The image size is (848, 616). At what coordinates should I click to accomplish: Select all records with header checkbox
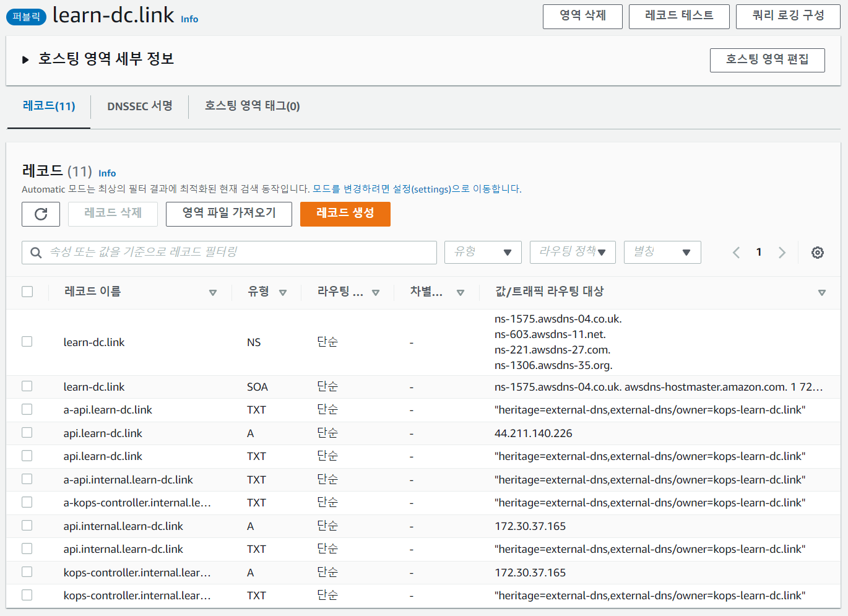point(27,292)
